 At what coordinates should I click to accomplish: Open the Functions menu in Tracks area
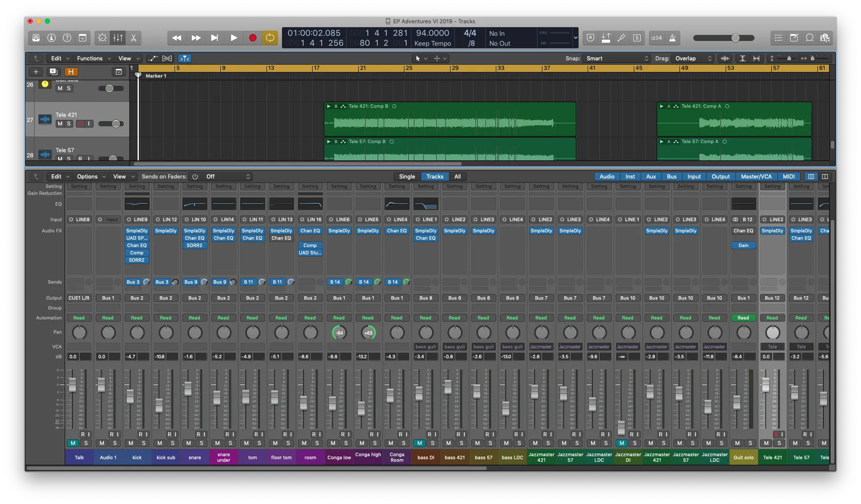click(93, 58)
